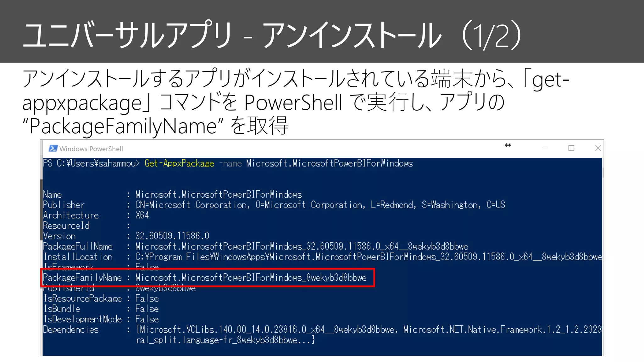This screenshot has height=362, width=644.
Task: Click the PackageFullName value text
Action: coord(301,246)
